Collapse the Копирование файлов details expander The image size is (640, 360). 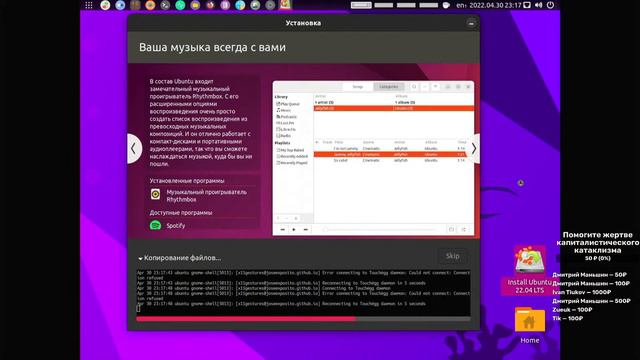point(140,258)
